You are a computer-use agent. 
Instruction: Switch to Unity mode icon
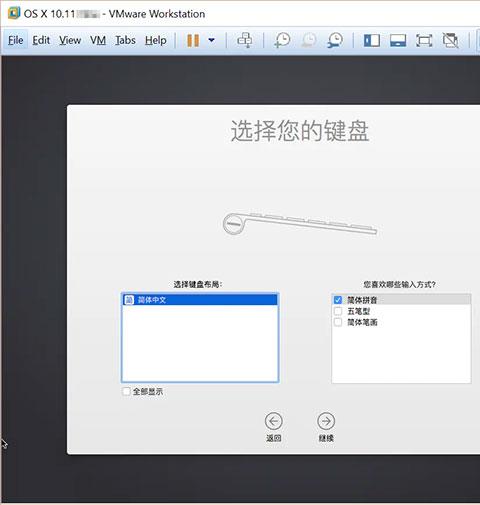tap(450, 41)
